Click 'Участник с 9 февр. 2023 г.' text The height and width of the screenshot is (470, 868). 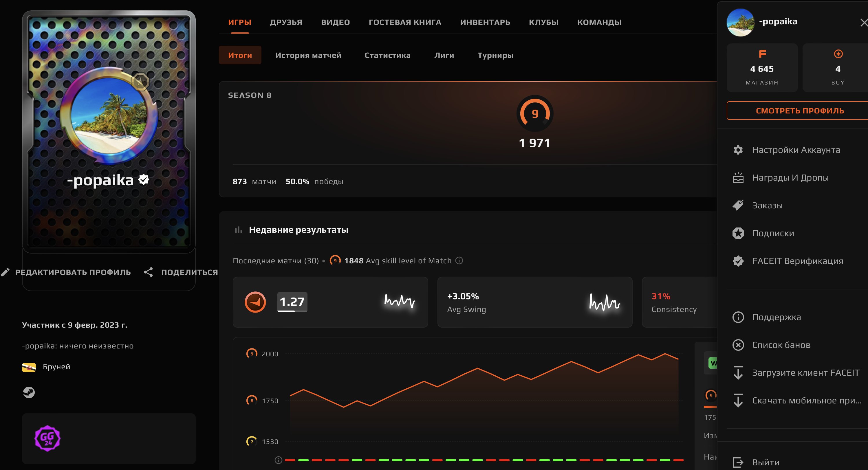(x=74, y=325)
